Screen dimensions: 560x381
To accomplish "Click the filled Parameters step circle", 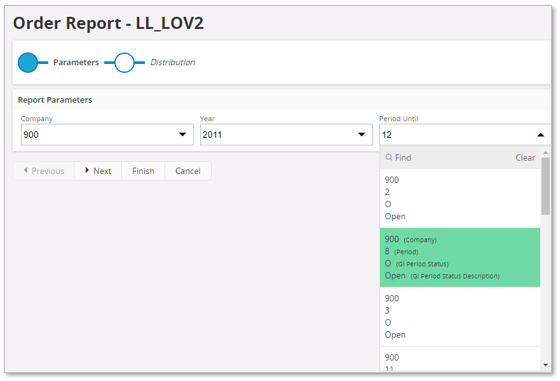I will (28, 62).
